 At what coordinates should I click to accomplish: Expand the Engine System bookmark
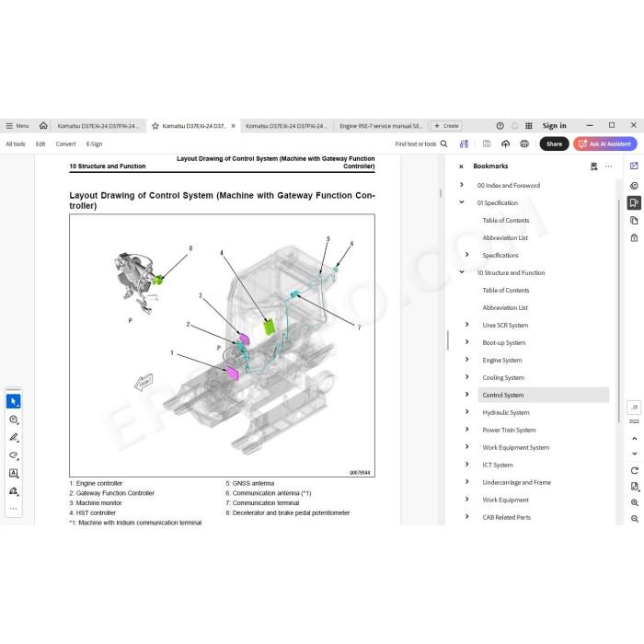467,360
